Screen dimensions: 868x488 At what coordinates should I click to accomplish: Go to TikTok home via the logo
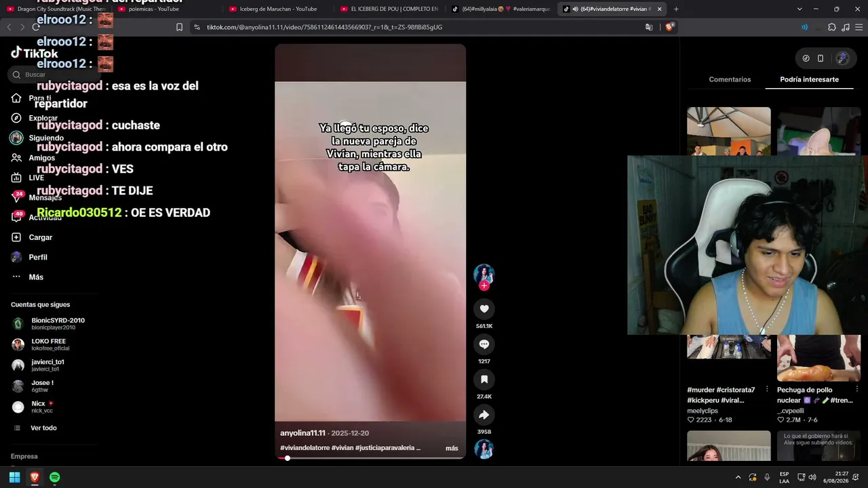[35, 54]
